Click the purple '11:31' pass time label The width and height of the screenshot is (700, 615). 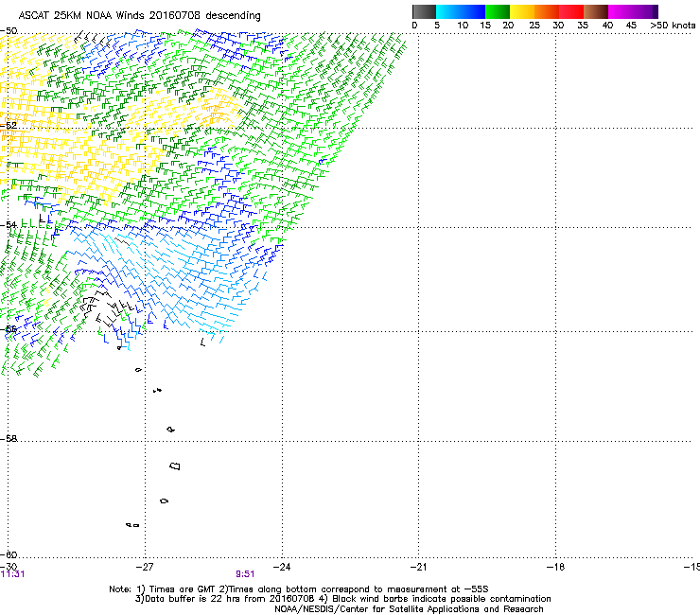13,574
